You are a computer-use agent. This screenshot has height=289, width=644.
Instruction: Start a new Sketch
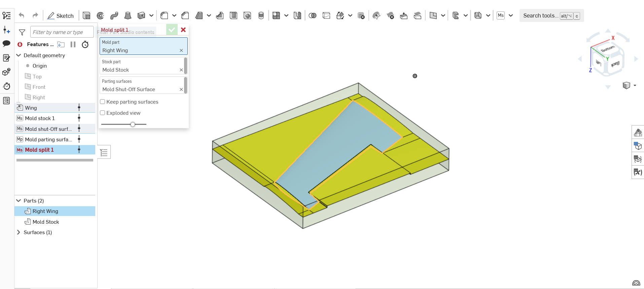tap(61, 15)
